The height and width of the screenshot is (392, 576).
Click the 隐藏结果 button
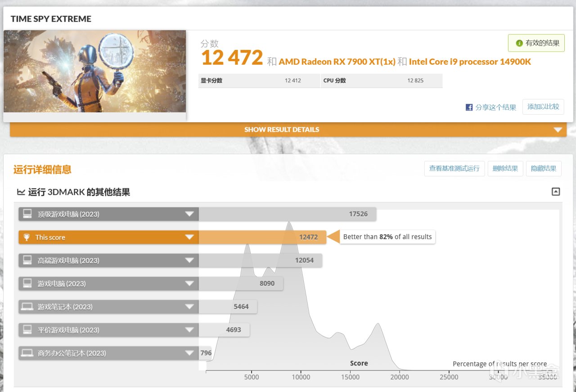(x=544, y=169)
